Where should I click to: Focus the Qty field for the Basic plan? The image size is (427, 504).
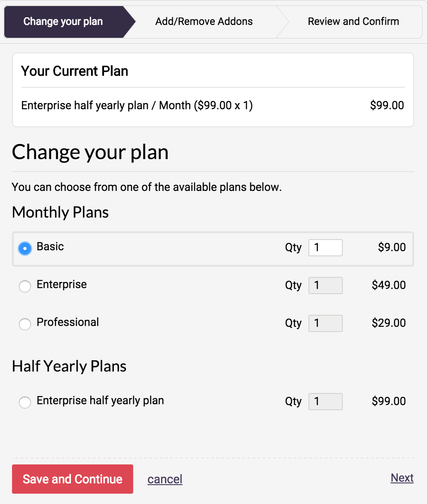(x=325, y=248)
